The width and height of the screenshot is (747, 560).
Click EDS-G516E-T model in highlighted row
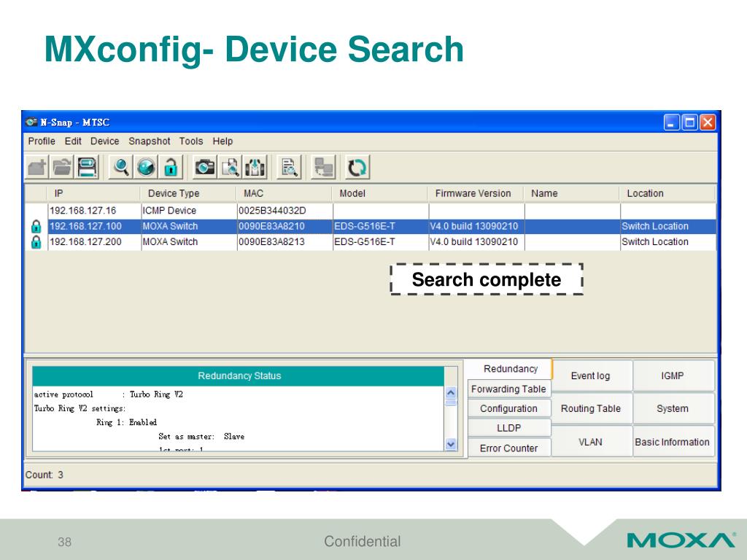[381, 226]
